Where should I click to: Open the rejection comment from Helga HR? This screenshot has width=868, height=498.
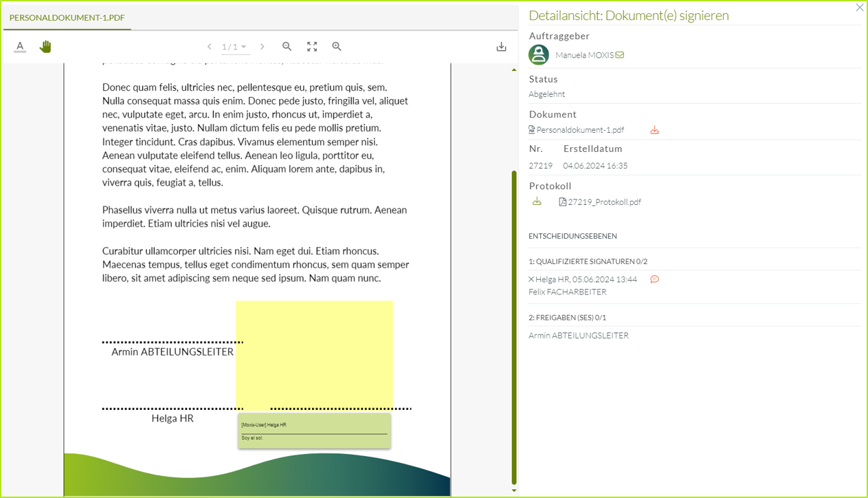coord(654,279)
